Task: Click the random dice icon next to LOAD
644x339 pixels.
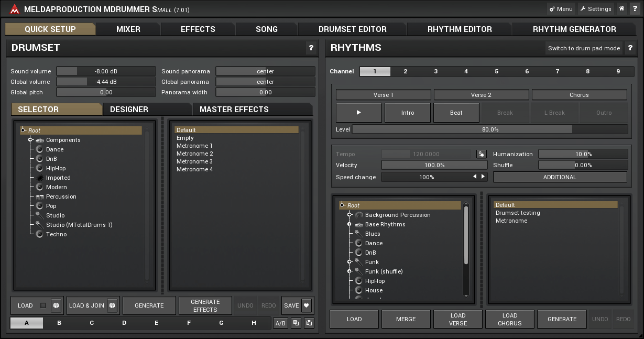Action: 56,305
